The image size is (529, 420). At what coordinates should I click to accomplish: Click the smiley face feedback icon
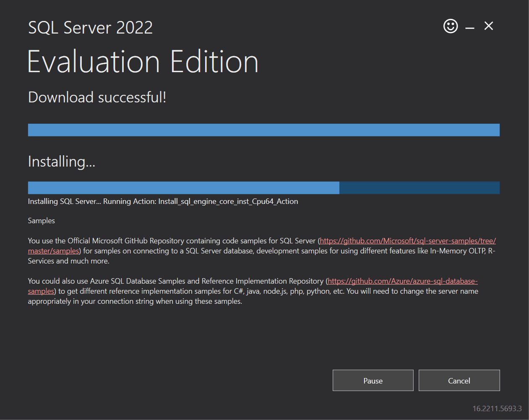tap(451, 26)
